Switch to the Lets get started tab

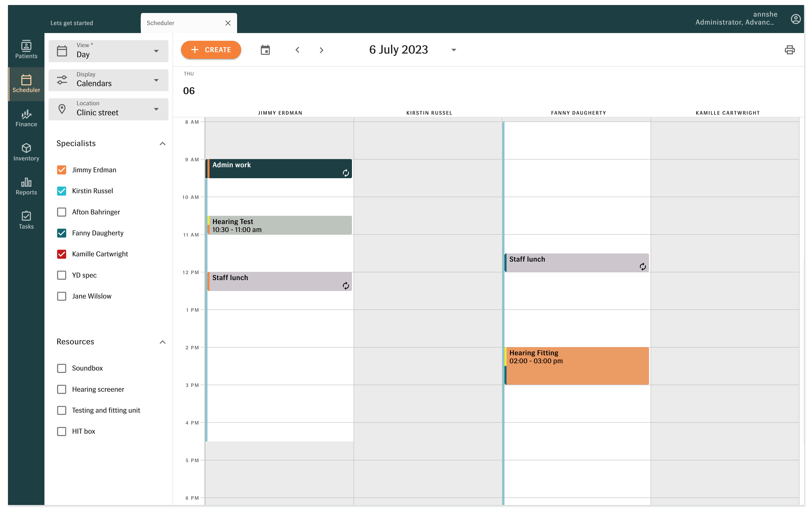(72, 23)
